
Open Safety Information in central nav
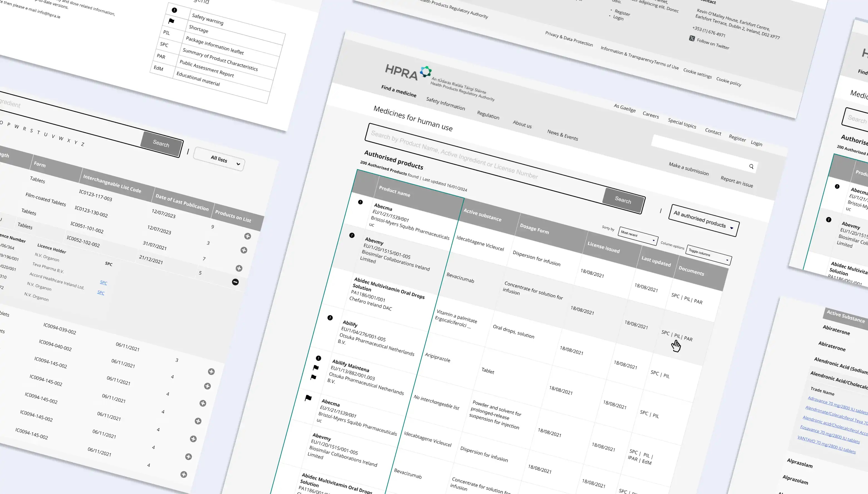(x=445, y=103)
